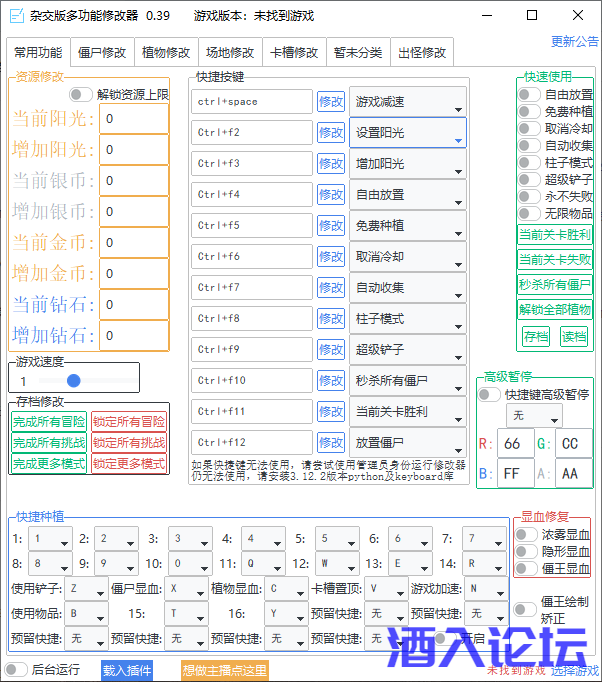Click the 增加金币 value field
The height and width of the screenshot is (682, 602).
[134, 274]
